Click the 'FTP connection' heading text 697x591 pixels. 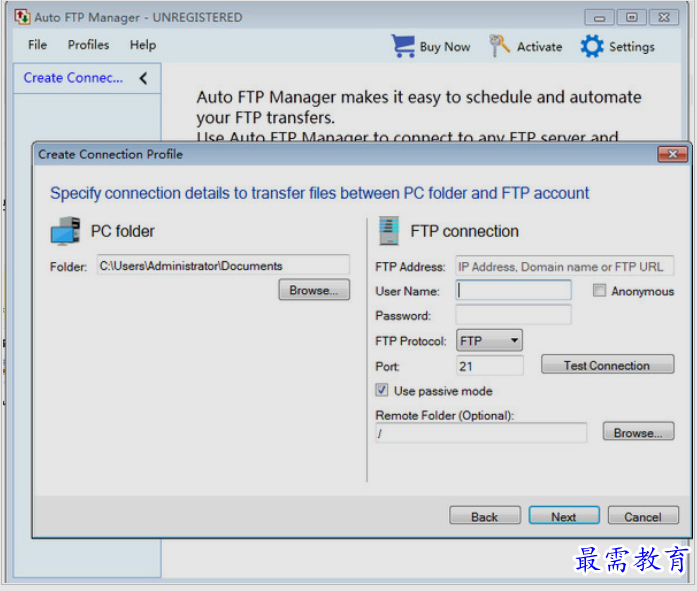[x=465, y=231]
